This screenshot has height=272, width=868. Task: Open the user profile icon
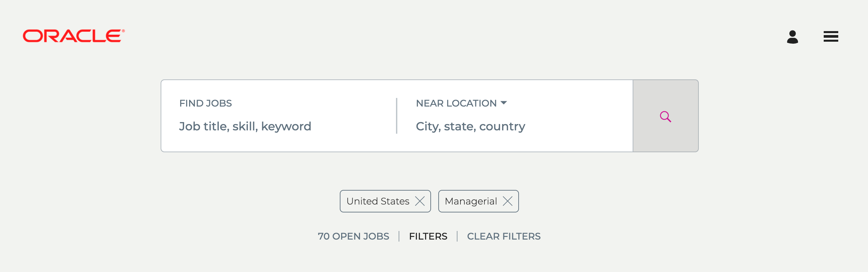tap(792, 37)
